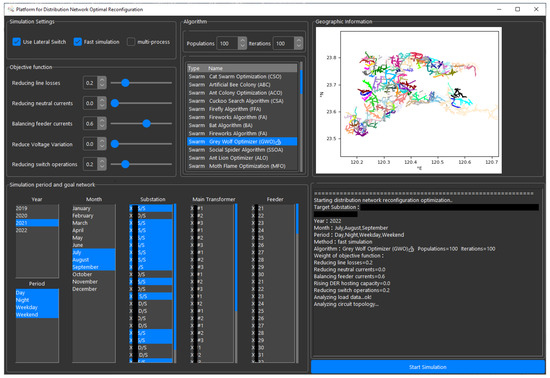Deselect September in Month list
550x378 pixels.
coord(93,267)
